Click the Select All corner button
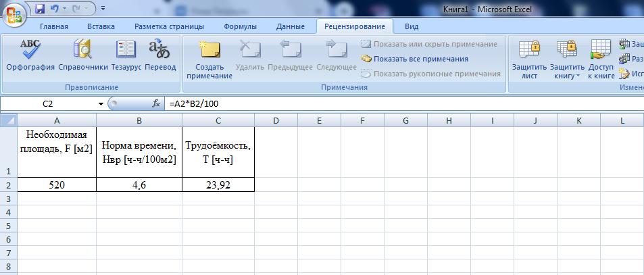 tap(9, 120)
